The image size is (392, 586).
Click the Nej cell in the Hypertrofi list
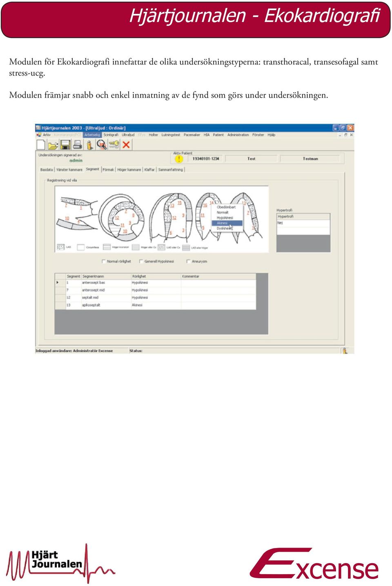pyautogui.click(x=303, y=223)
